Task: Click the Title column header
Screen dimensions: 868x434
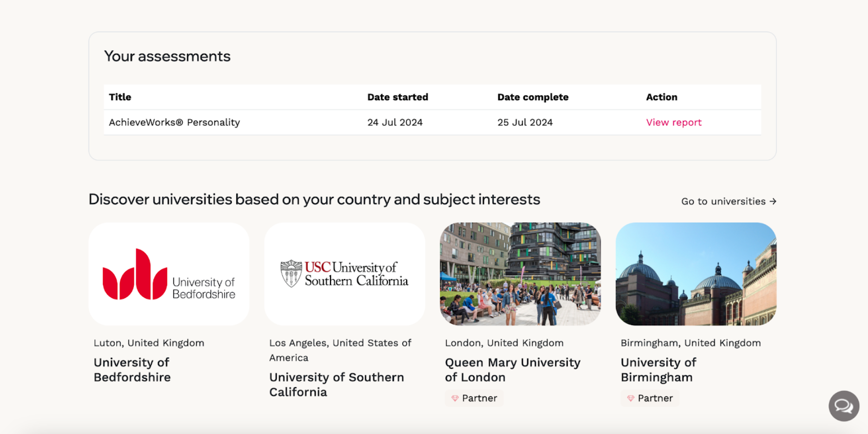Action: (120, 97)
